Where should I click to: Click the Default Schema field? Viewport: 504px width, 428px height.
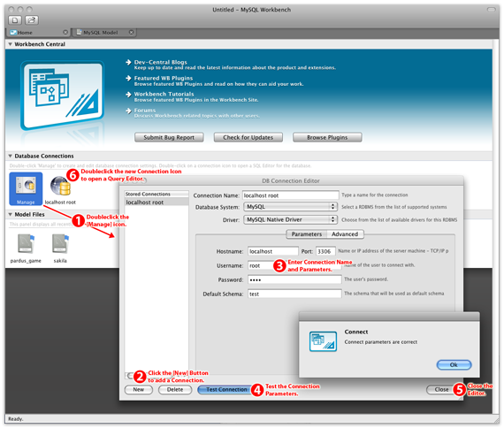click(294, 294)
